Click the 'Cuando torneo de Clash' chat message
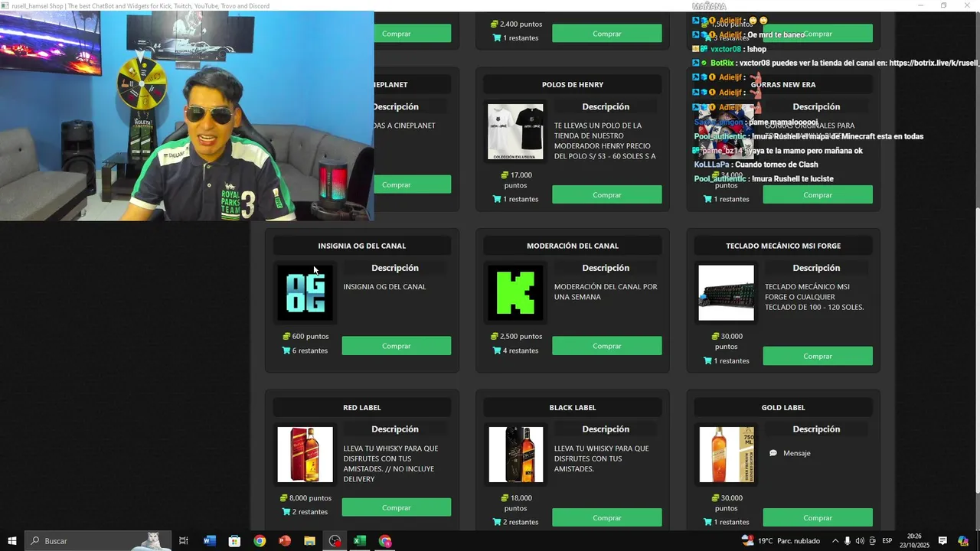 (776, 165)
